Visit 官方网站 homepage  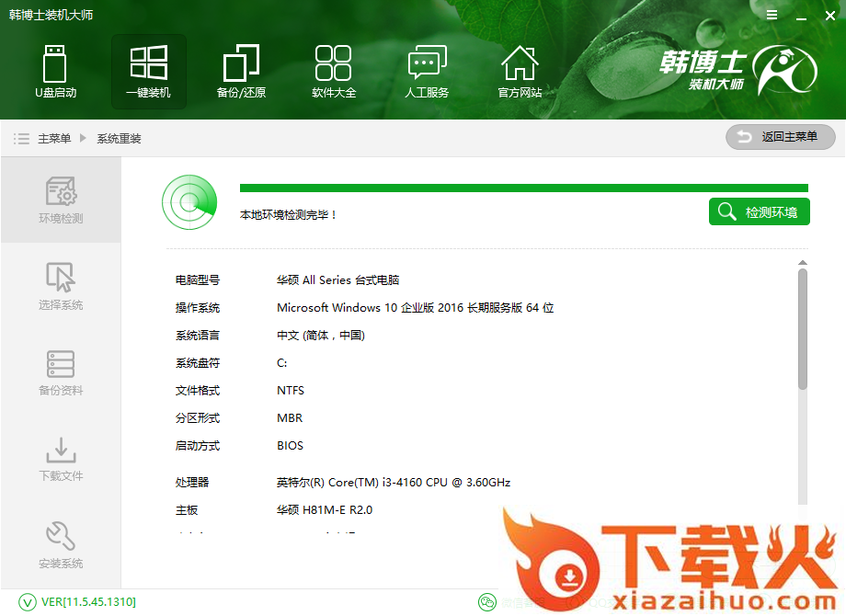coord(520,72)
